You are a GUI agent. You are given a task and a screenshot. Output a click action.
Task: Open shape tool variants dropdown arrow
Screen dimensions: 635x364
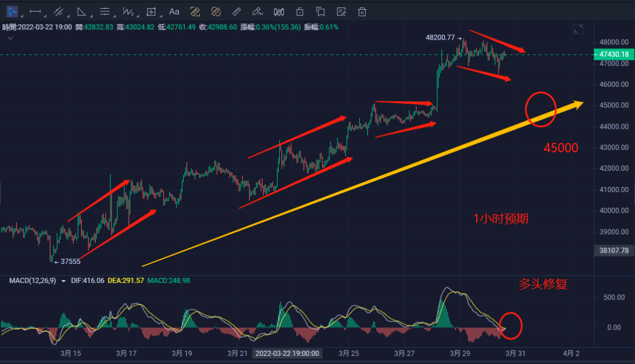[91, 16]
